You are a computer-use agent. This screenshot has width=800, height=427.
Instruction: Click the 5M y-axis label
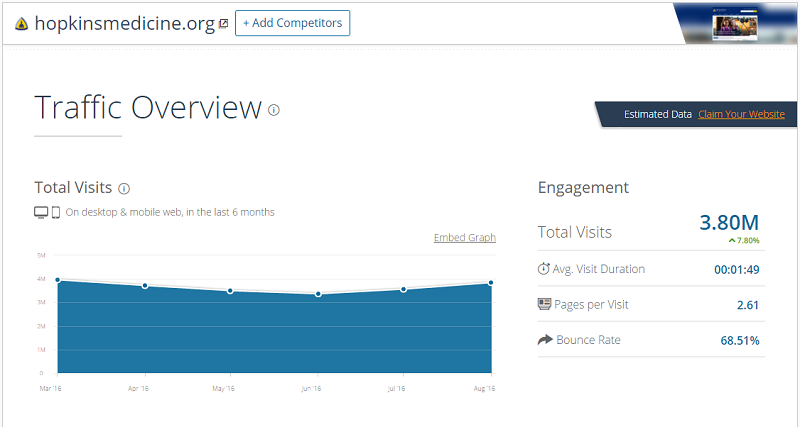41,255
